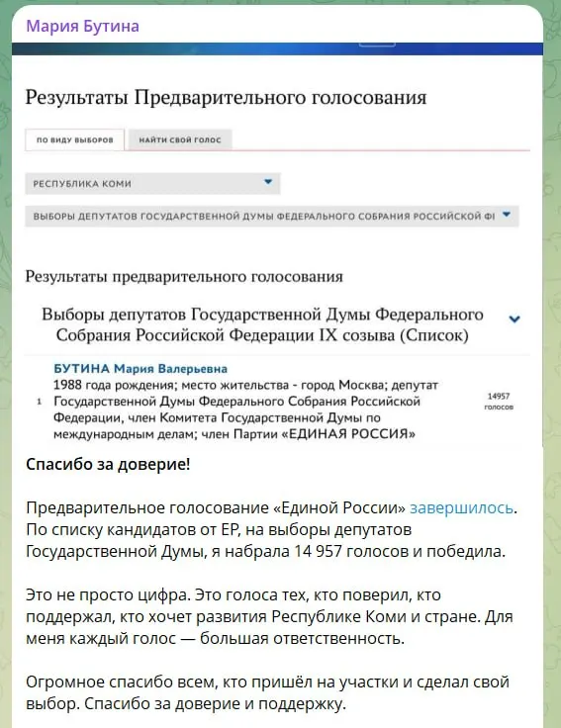
Task: Click the paragraph starting Огромное спасибо всем
Action: (267, 692)
